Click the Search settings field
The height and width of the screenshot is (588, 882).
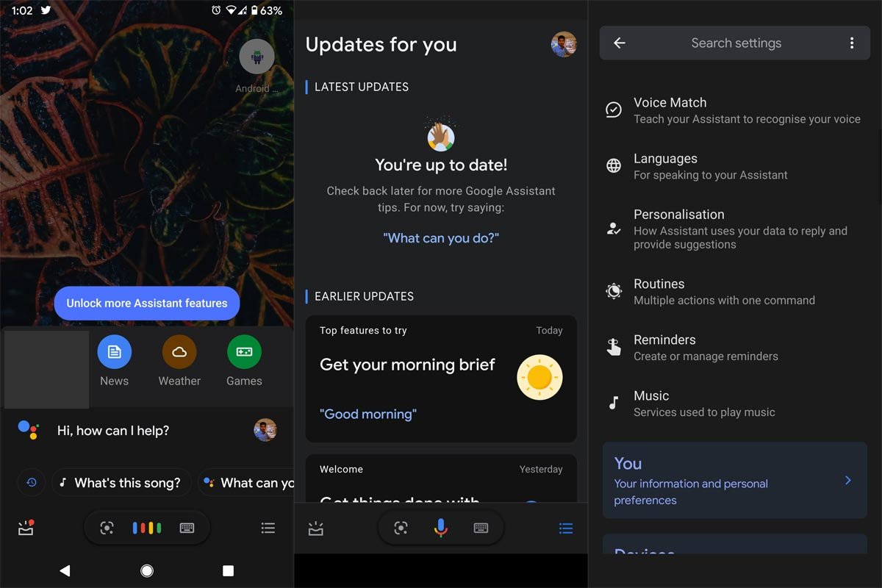click(736, 43)
